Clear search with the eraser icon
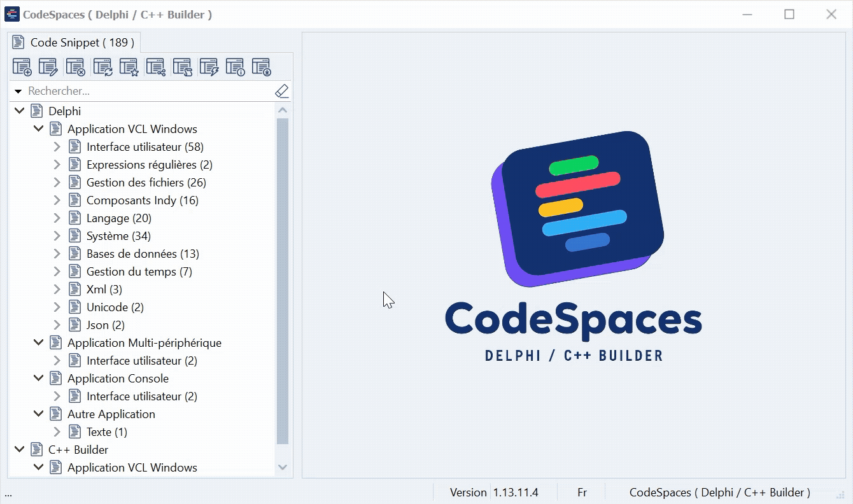The width and height of the screenshot is (853, 504). [x=282, y=91]
